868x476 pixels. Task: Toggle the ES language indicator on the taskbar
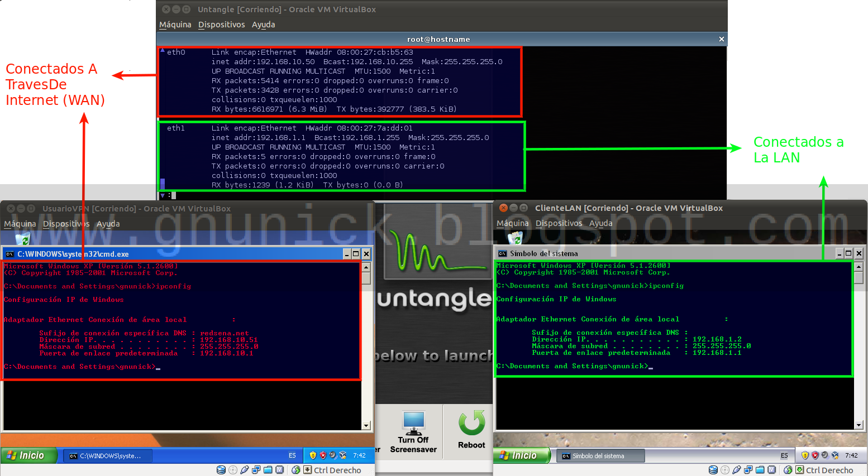coord(292,455)
